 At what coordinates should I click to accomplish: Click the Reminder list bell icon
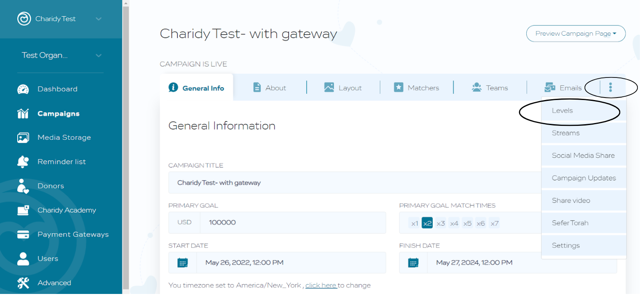coord(23,162)
